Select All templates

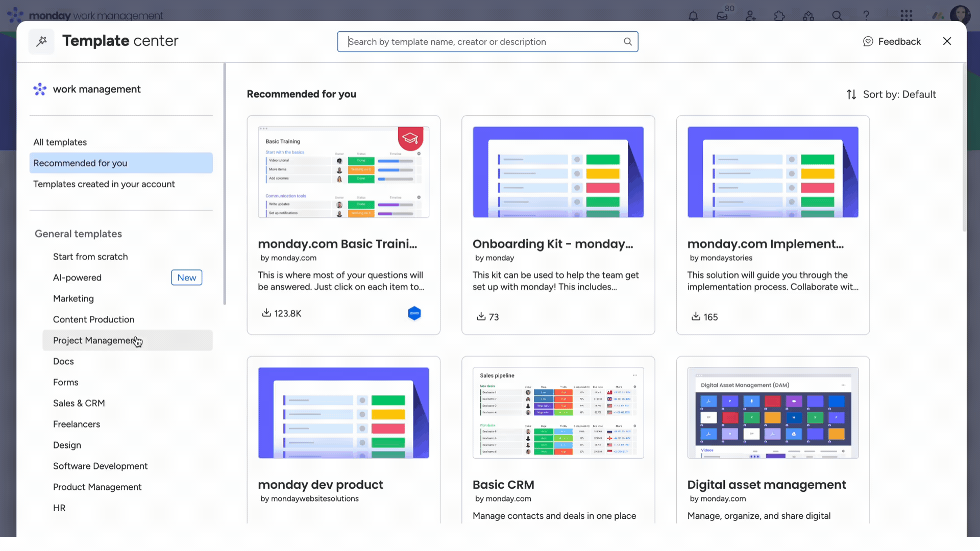121,142
